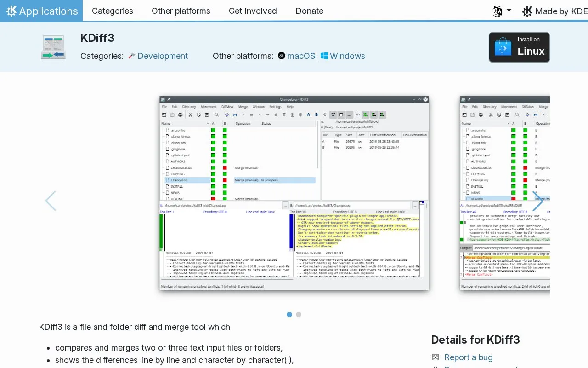Click the Install on Linux button

click(x=519, y=47)
